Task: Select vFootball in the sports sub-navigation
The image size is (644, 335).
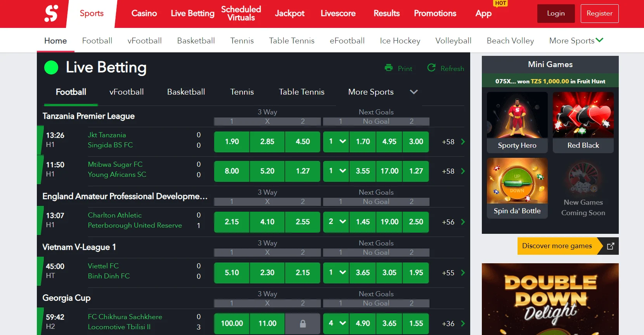Action: tap(145, 41)
